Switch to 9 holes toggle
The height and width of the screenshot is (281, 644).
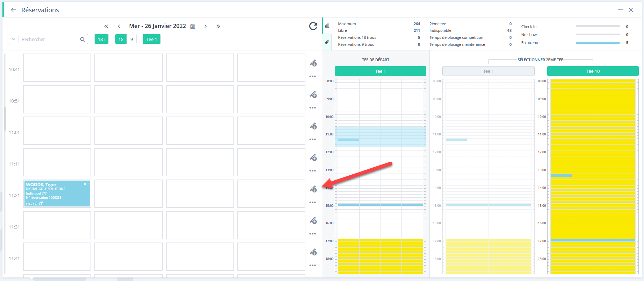pyautogui.click(x=131, y=39)
